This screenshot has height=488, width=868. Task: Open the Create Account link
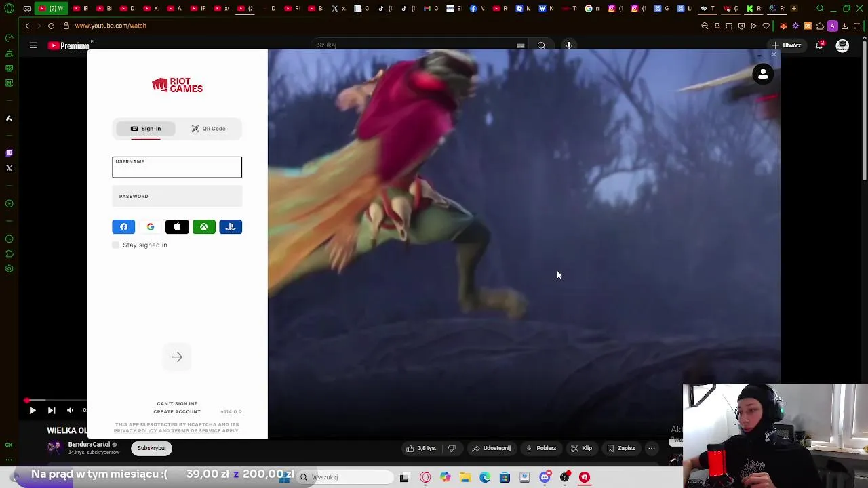point(177,411)
